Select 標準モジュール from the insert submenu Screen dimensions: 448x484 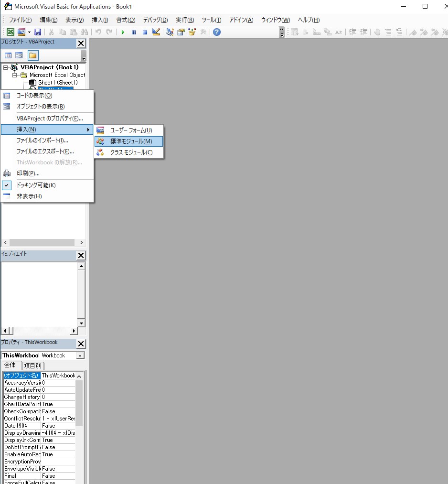131,141
